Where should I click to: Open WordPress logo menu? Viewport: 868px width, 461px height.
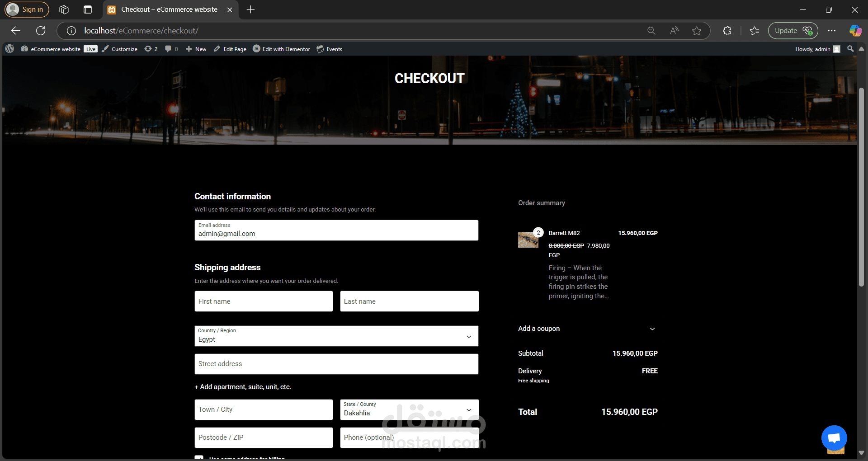coord(9,49)
